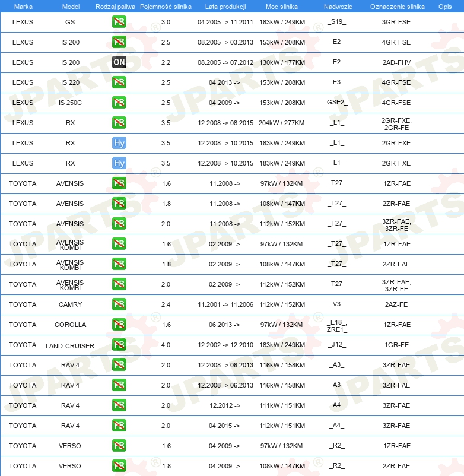This screenshot has height=476, width=464.
Task: Click the petrol icon in the Lexus IS 220 row
Action: coord(119,82)
